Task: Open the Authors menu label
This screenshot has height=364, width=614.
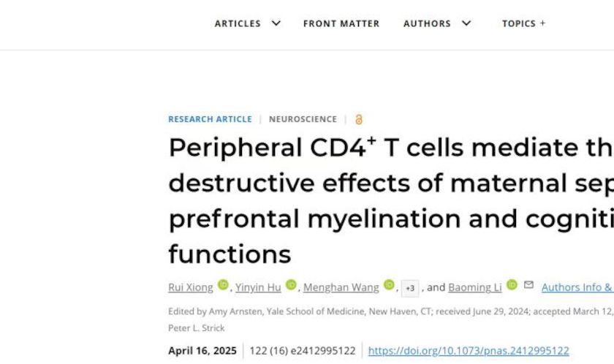Action: click(x=427, y=23)
